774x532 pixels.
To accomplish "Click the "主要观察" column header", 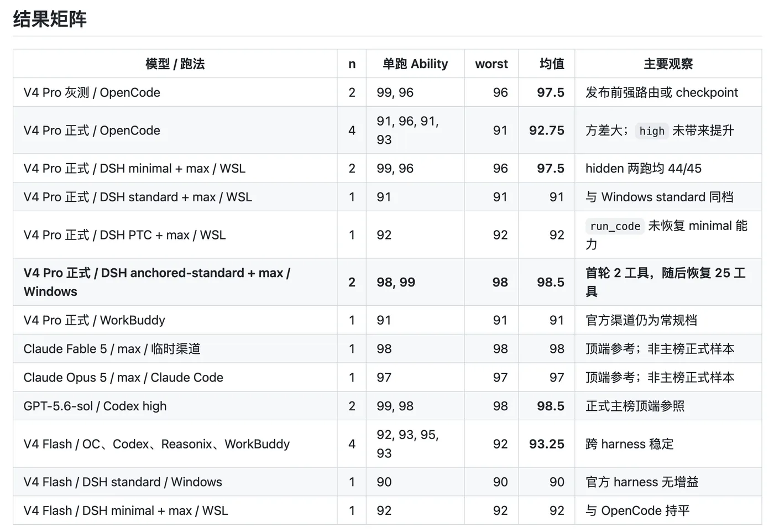I will [668, 64].
